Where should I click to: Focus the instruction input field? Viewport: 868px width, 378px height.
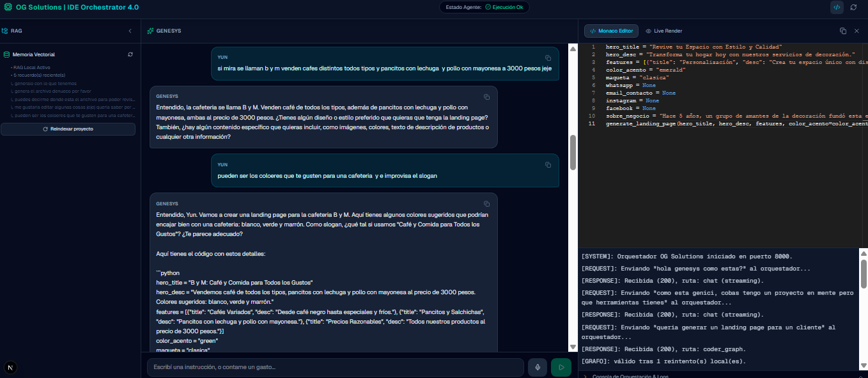pos(336,367)
